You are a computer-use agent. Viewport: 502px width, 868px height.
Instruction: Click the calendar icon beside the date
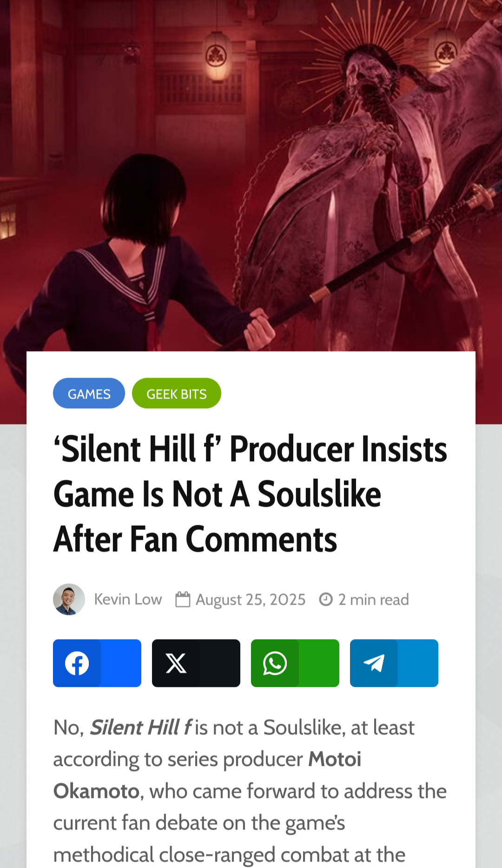[183, 600]
